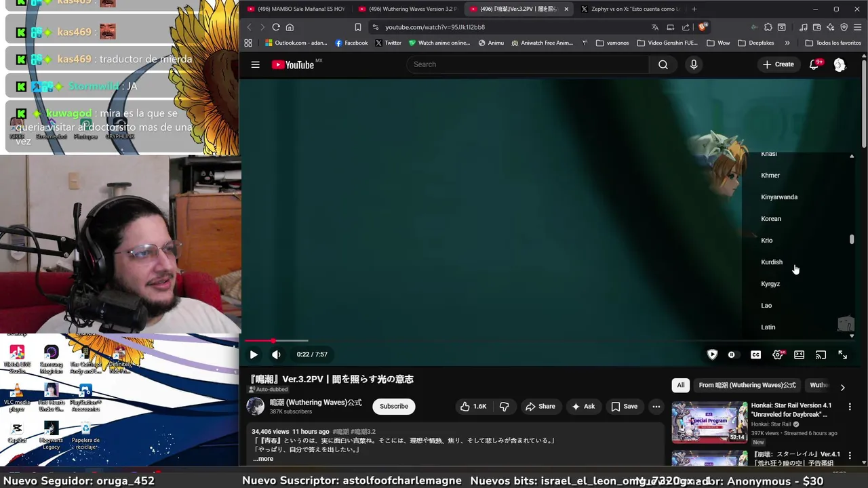Open the Twitter bookmark

click(x=388, y=43)
